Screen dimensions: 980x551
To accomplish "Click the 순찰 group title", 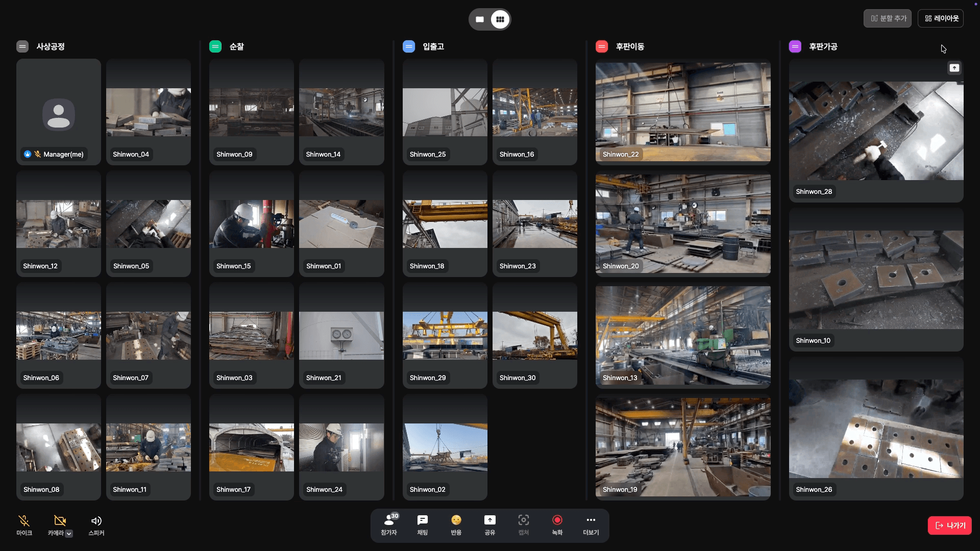I will (237, 46).
